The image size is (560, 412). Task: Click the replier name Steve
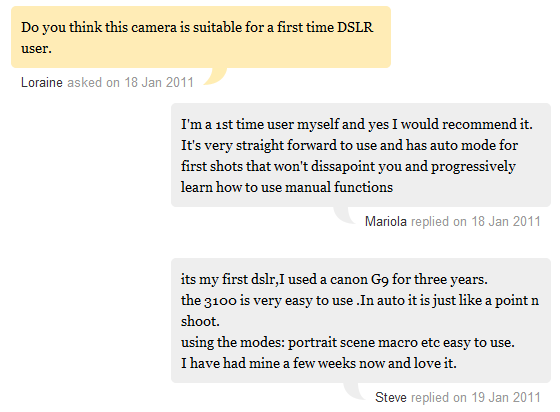[x=391, y=397]
